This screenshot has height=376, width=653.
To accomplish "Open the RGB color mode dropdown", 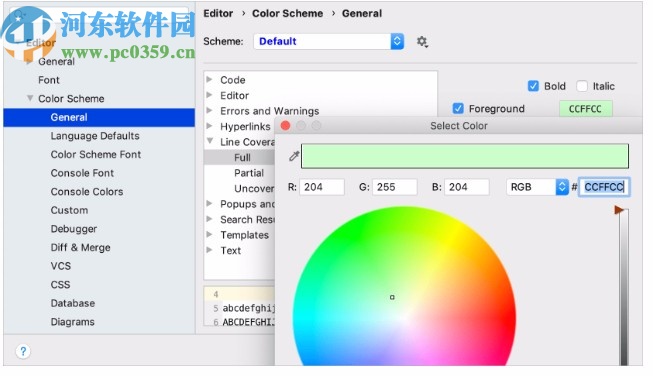I will click(537, 187).
